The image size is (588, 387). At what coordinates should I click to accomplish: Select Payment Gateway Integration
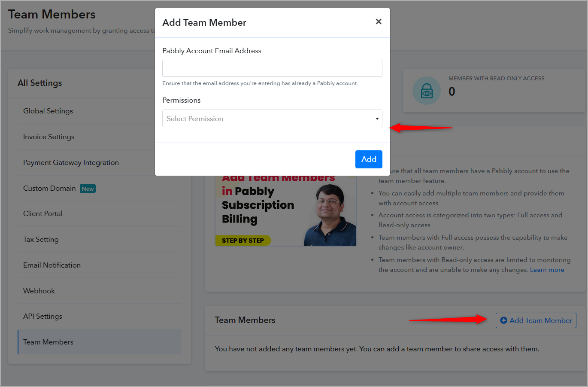click(x=71, y=162)
